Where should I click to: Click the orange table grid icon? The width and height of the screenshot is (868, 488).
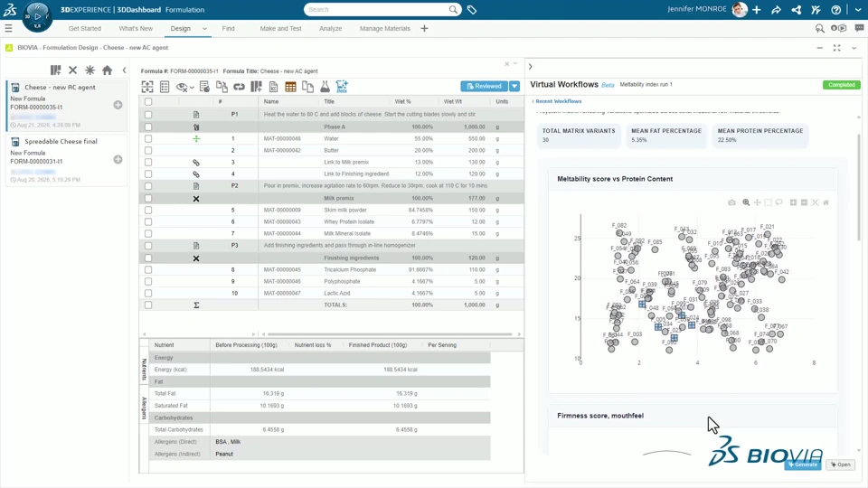coord(290,87)
